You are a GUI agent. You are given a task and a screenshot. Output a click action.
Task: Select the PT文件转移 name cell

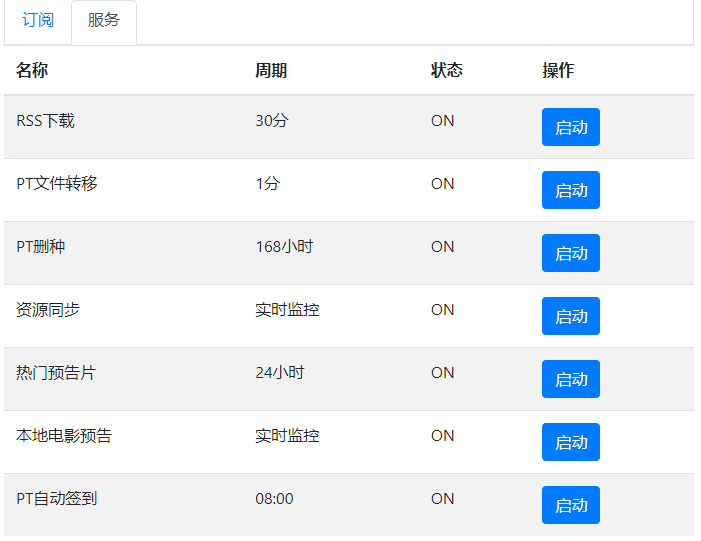pos(56,184)
